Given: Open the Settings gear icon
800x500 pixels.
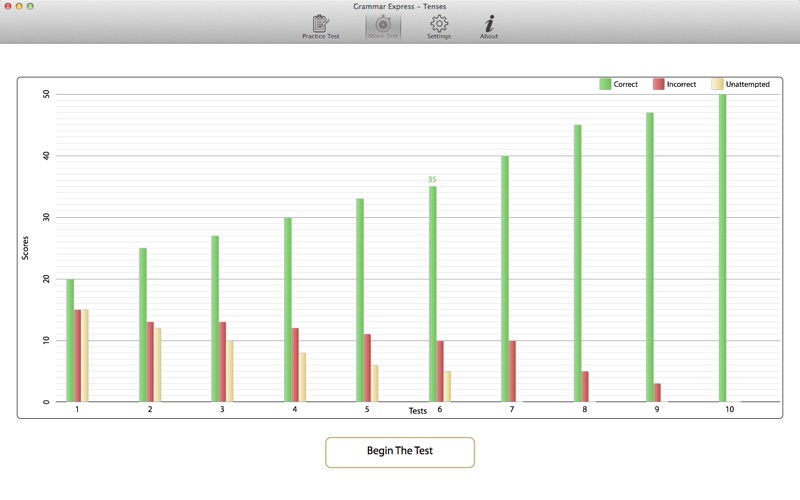Looking at the screenshot, I should [439, 24].
